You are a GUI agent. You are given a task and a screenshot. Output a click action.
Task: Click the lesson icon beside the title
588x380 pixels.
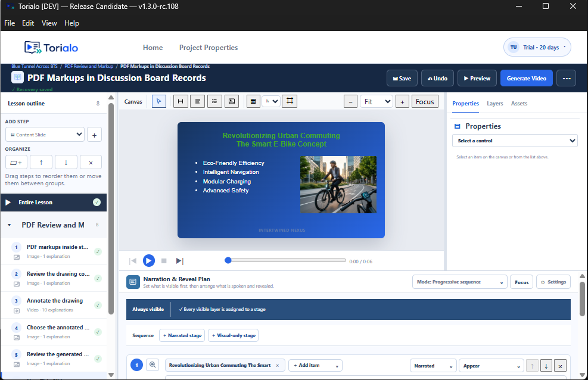pyautogui.click(x=17, y=77)
